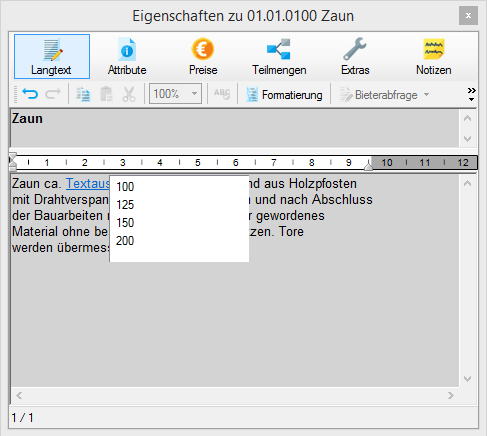
Task: Click the Textauswahl hyperlink in the text
Action: (x=88, y=183)
